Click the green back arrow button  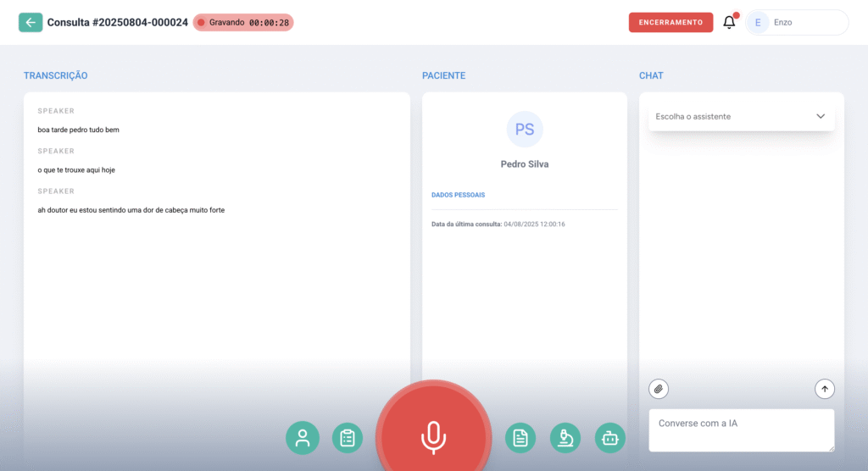(31, 22)
